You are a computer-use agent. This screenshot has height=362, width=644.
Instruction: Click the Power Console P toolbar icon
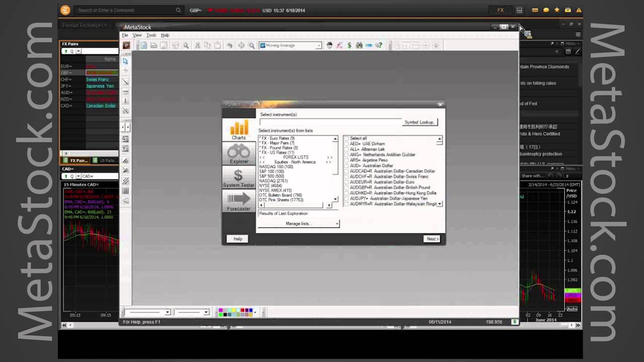point(126,45)
